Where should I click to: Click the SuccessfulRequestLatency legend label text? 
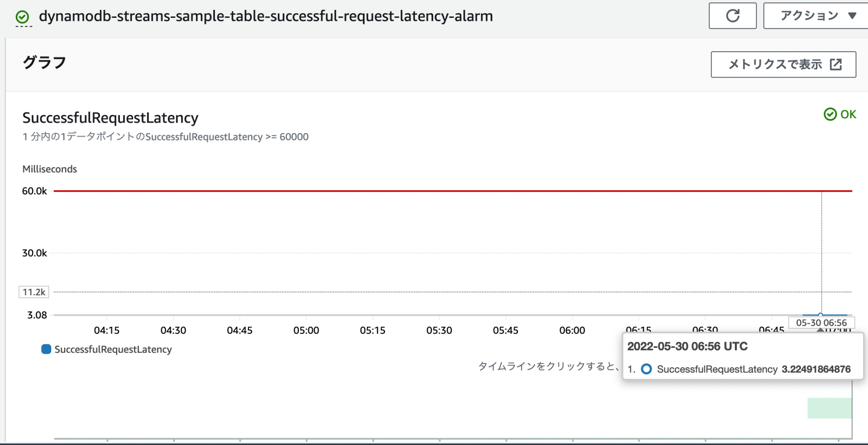112,349
